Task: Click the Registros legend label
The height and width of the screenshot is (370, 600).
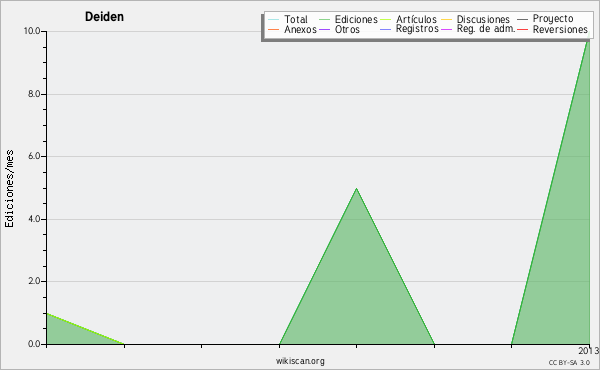Action: click(417, 29)
